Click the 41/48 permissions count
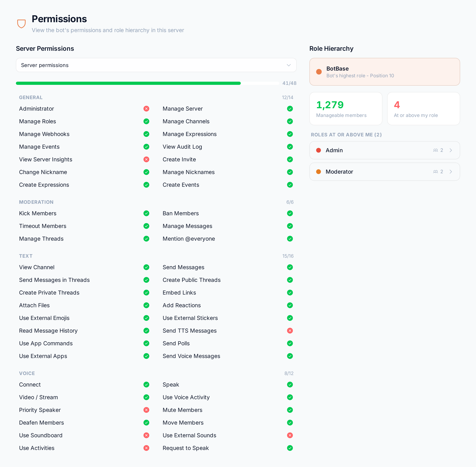This screenshot has width=476, height=467. click(289, 83)
